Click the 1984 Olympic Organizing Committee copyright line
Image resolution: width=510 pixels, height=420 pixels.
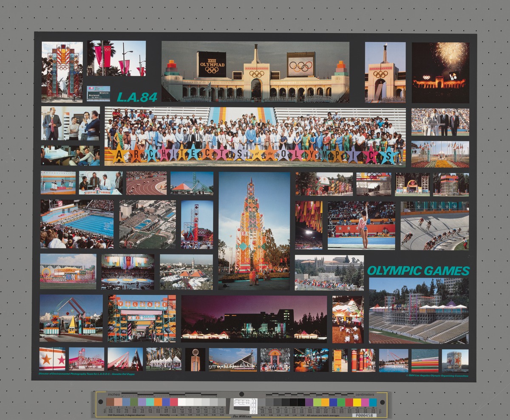tap(437, 376)
